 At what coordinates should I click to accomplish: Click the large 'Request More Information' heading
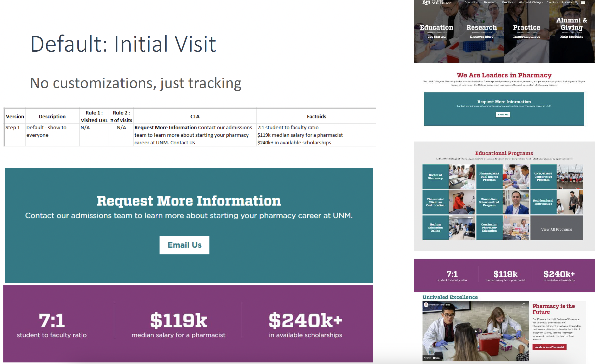click(189, 201)
